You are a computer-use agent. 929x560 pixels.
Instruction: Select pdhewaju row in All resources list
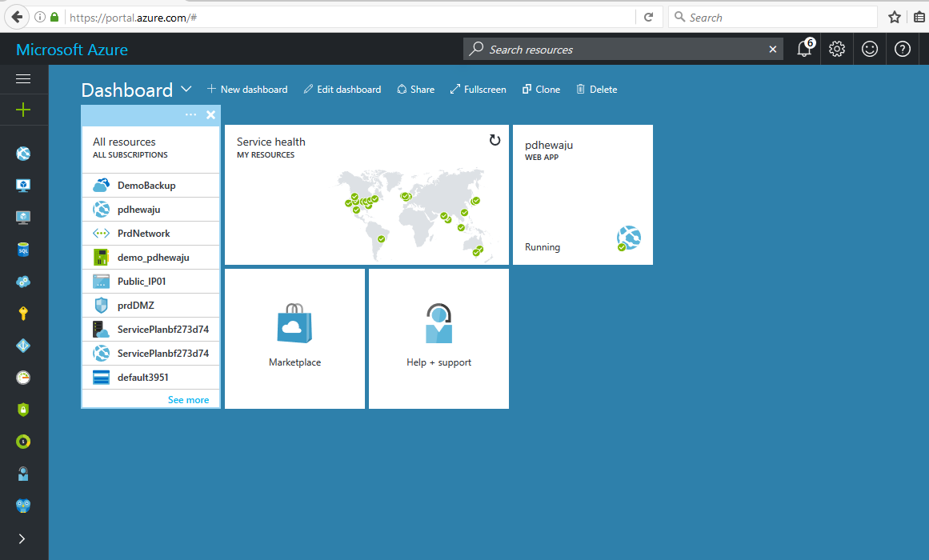click(x=150, y=209)
